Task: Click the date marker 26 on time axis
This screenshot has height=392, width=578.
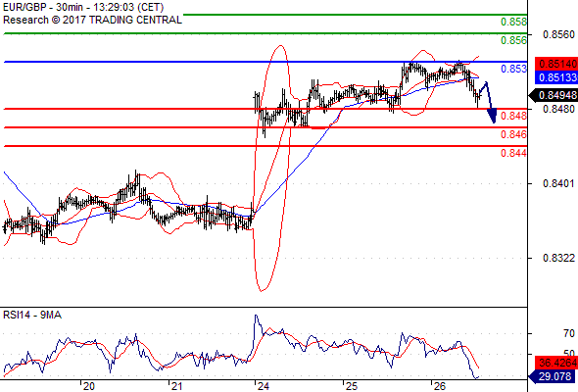Action: click(x=440, y=386)
